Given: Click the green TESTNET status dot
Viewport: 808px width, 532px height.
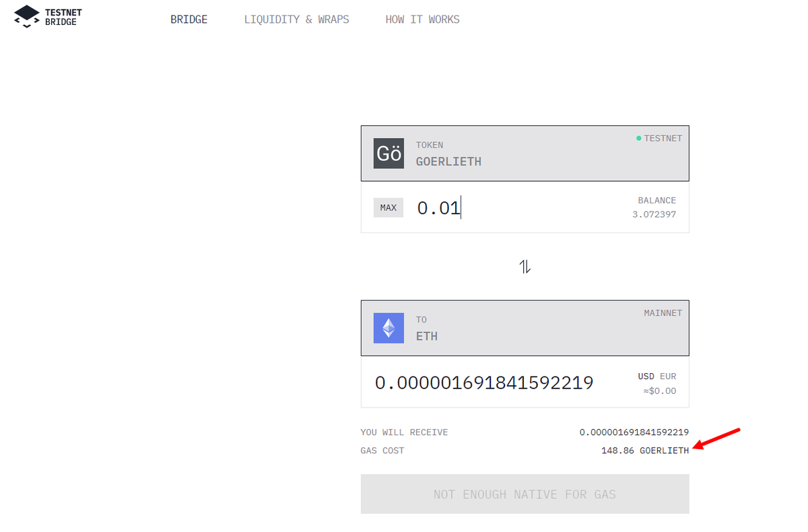Looking at the screenshot, I should point(638,138).
